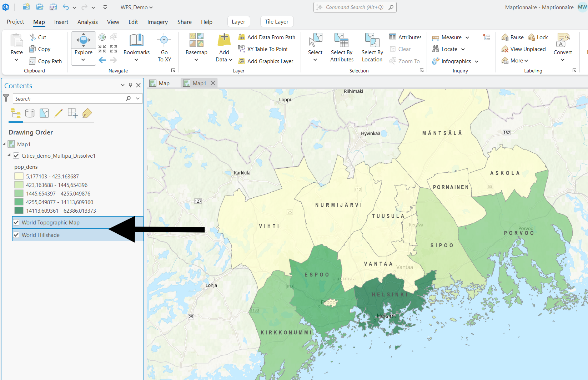Click the darkest green pop_dens swatch
The image size is (588, 380).
click(19, 211)
